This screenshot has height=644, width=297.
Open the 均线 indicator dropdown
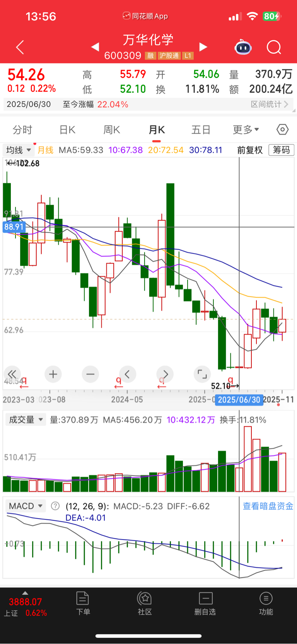pos(18,150)
